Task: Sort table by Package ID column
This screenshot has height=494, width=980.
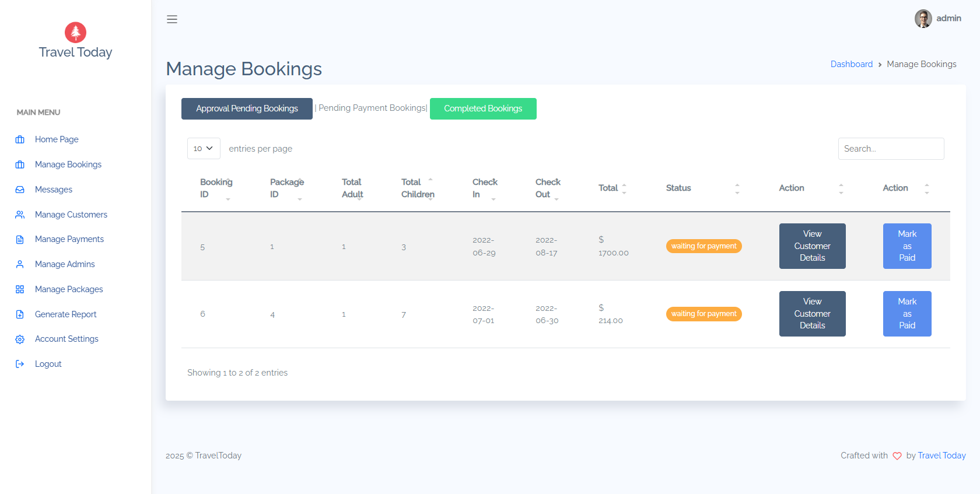Action: [287, 188]
